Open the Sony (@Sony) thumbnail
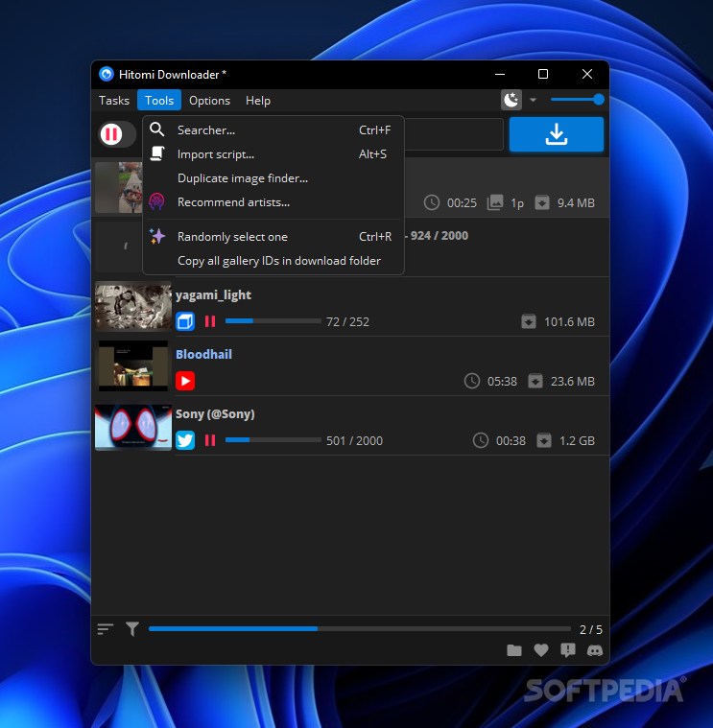Screen dimensions: 713x728 133,427
